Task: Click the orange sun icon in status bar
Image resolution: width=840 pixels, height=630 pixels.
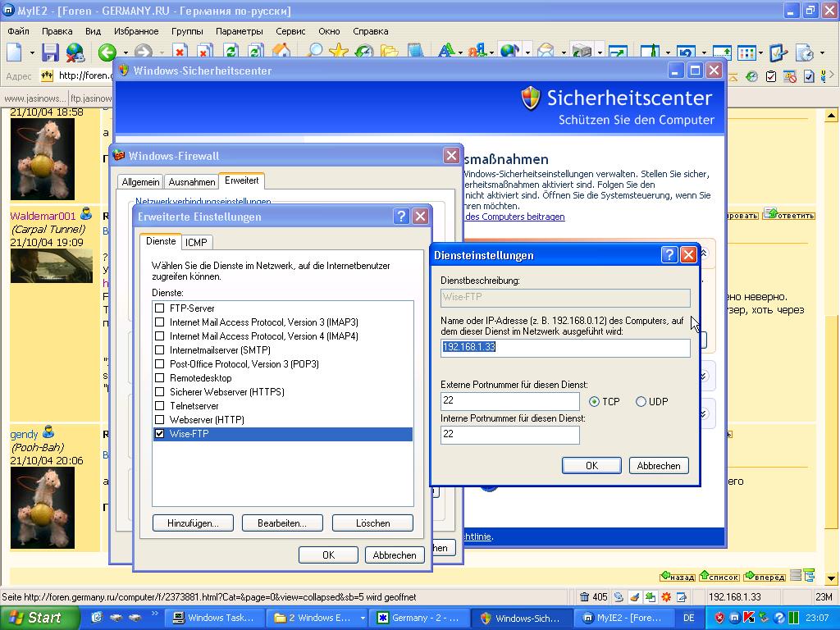Action: click(666, 597)
